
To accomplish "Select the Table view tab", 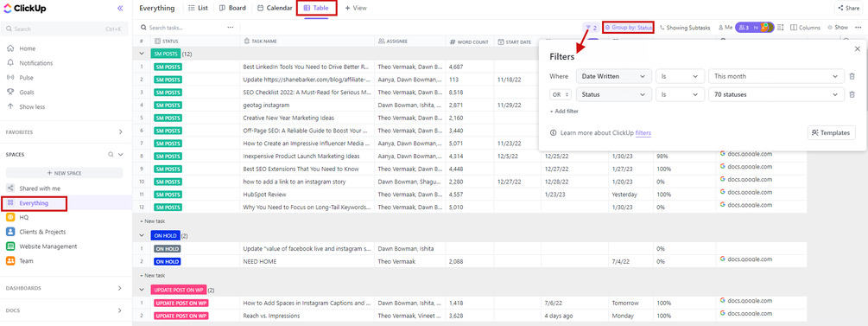I will [317, 9].
